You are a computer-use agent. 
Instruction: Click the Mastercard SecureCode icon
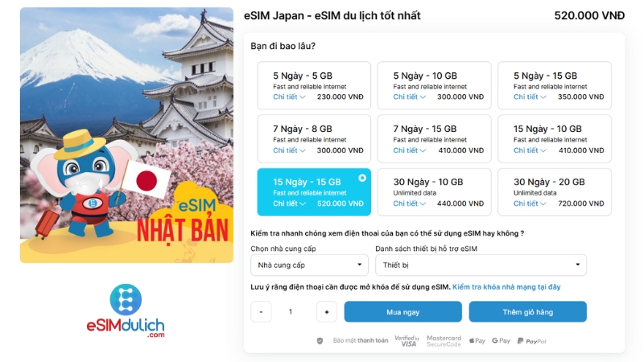click(x=444, y=340)
